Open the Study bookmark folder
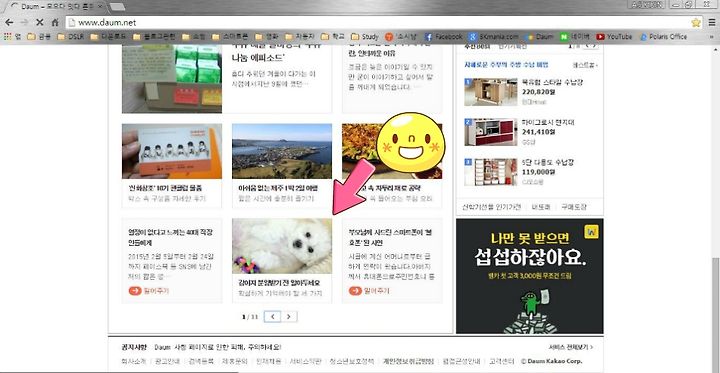The width and height of the screenshot is (720, 373). click(365, 37)
